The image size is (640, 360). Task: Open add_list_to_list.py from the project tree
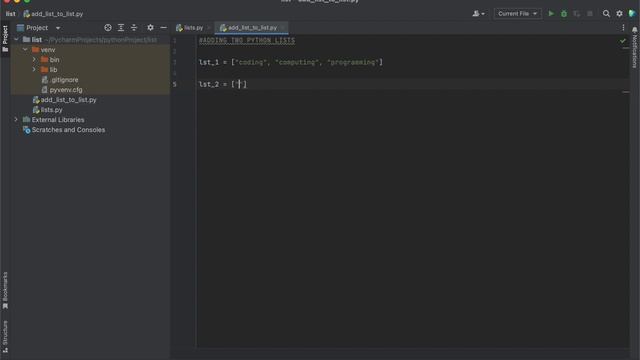tap(68, 100)
